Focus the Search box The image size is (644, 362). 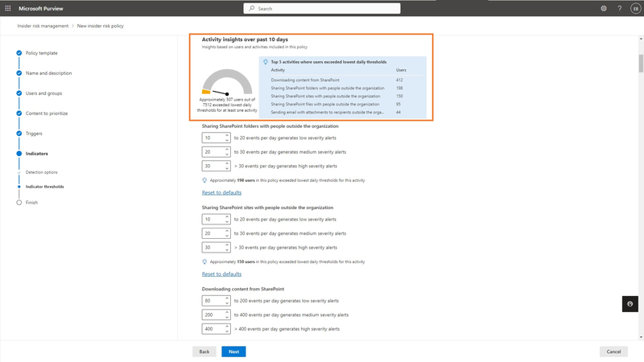point(321,8)
